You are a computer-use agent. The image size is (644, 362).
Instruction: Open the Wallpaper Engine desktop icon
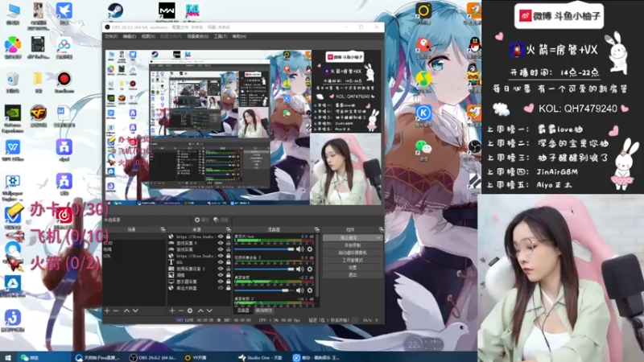pyautogui.click(x=13, y=187)
